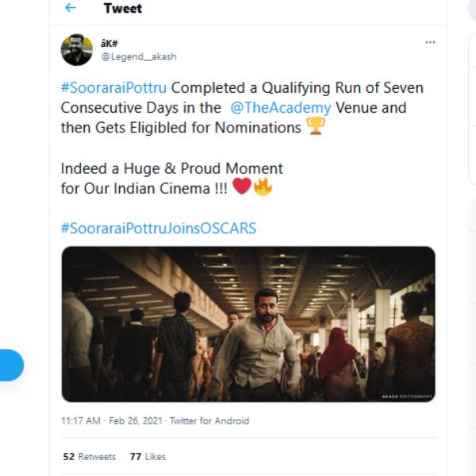The width and height of the screenshot is (476, 476).
Task: Click the Tweet page heading
Action: click(122, 9)
